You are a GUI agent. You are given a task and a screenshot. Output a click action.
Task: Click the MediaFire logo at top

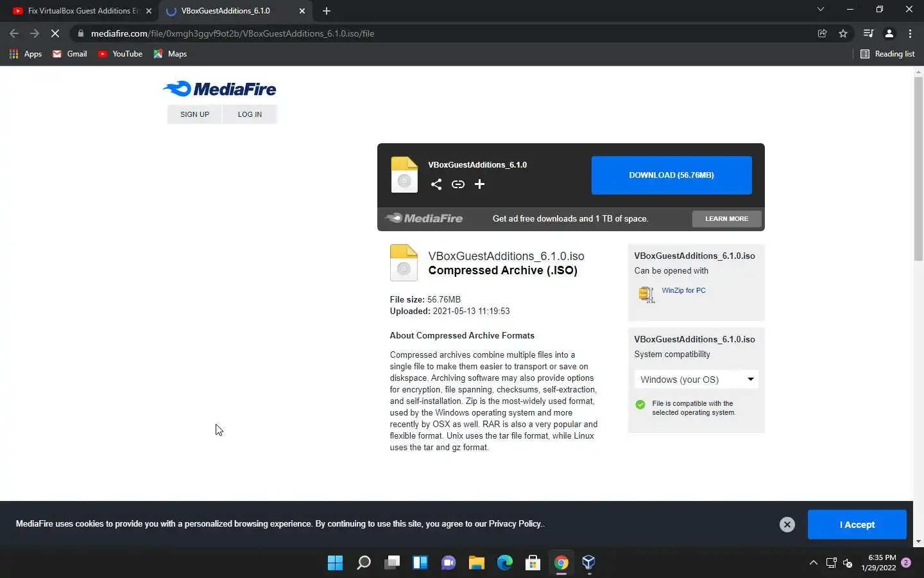click(219, 89)
